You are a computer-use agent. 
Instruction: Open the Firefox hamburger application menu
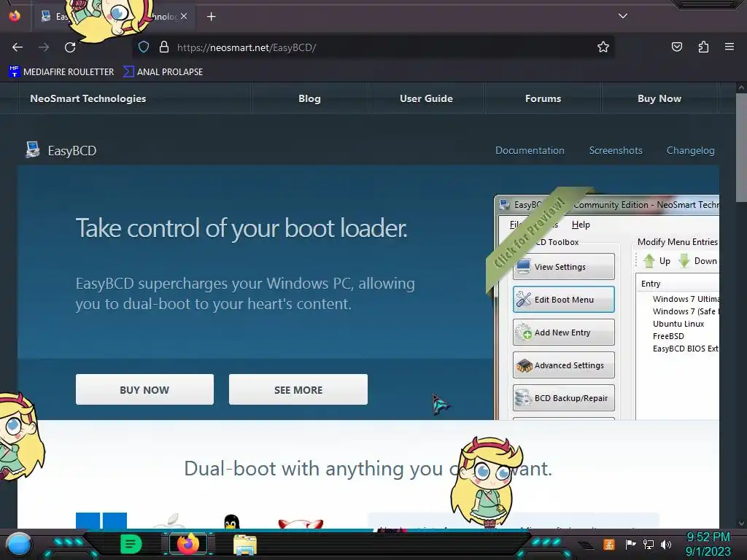pyautogui.click(x=729, y=47)
